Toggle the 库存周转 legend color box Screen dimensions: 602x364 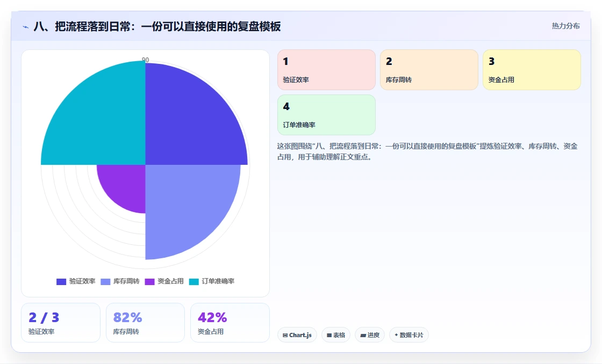(x=105, y=281)
